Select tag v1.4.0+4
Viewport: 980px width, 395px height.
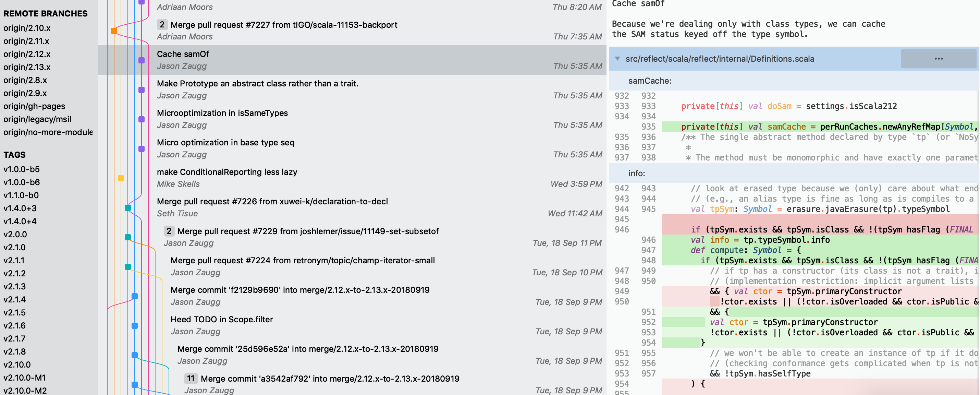pyautogui.click(x=20, y=221)
